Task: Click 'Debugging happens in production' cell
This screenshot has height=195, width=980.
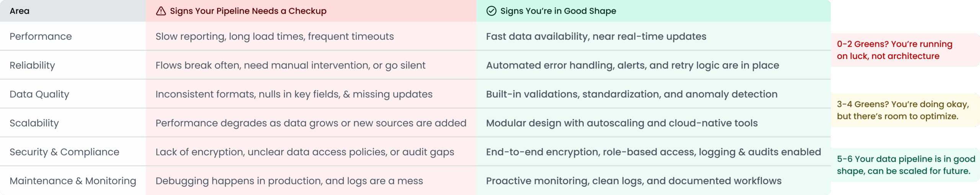Action: click(x=289, y=181)
